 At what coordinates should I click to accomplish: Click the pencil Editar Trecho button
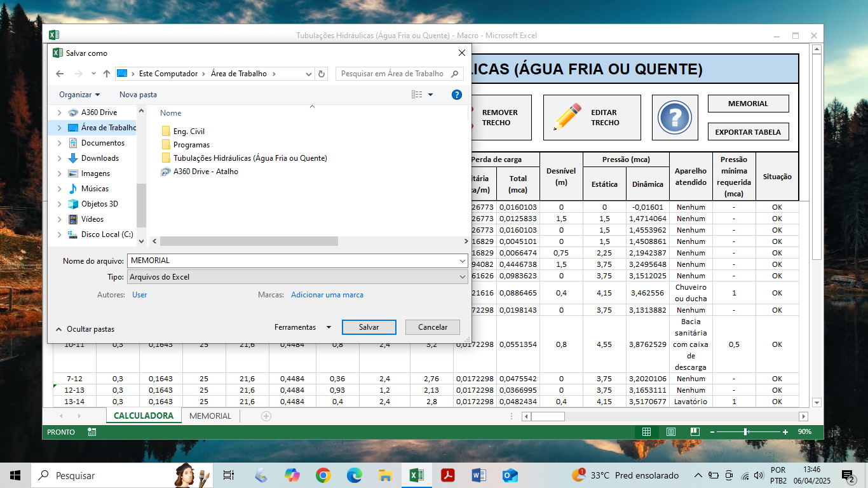[592, 118]
